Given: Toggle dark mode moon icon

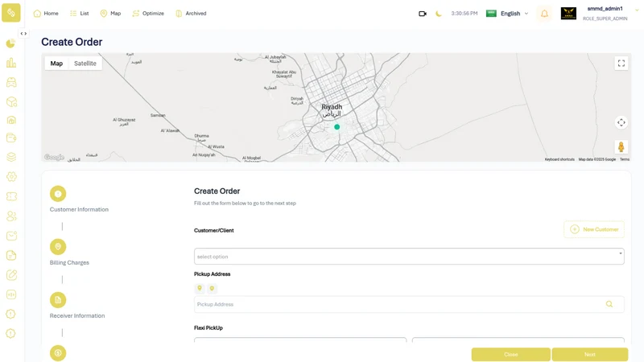Looking at the screenshot, I should (x=439, y=14).
